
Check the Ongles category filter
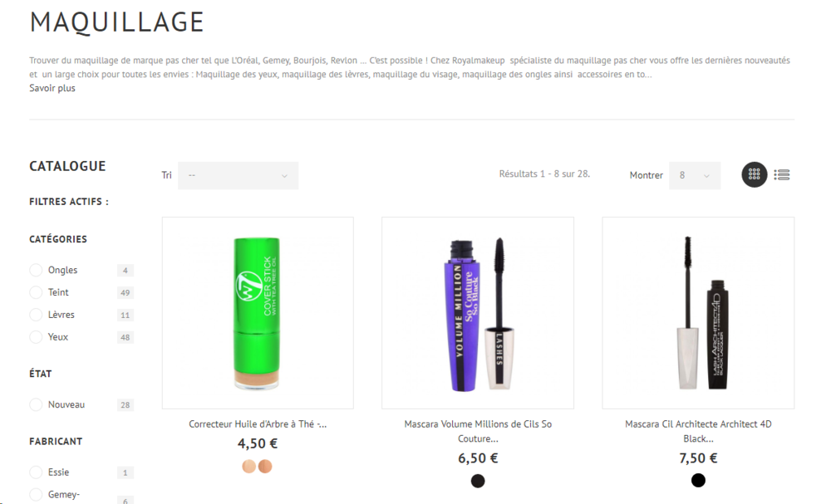36,270
